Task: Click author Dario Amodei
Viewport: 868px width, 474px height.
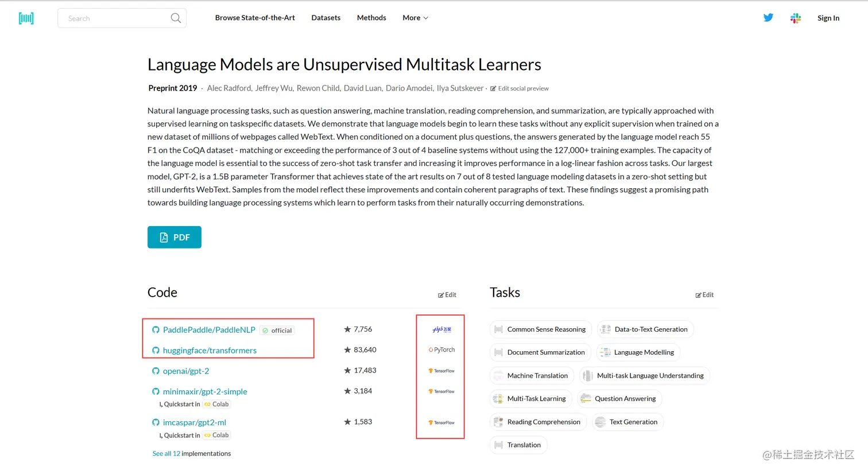Action: pyautogui.click(x=409, y=88)
